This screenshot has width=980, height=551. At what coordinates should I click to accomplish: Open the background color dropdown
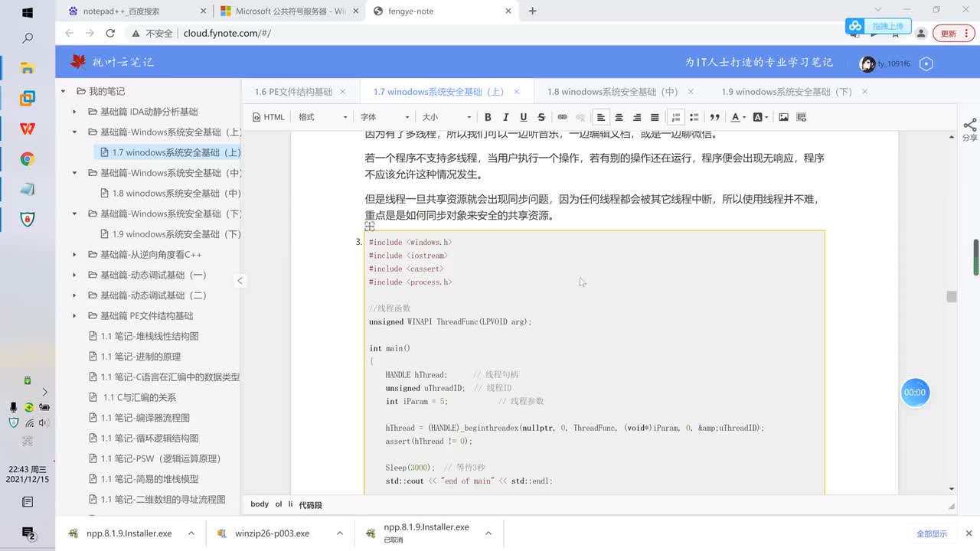(x=760, y=117)
